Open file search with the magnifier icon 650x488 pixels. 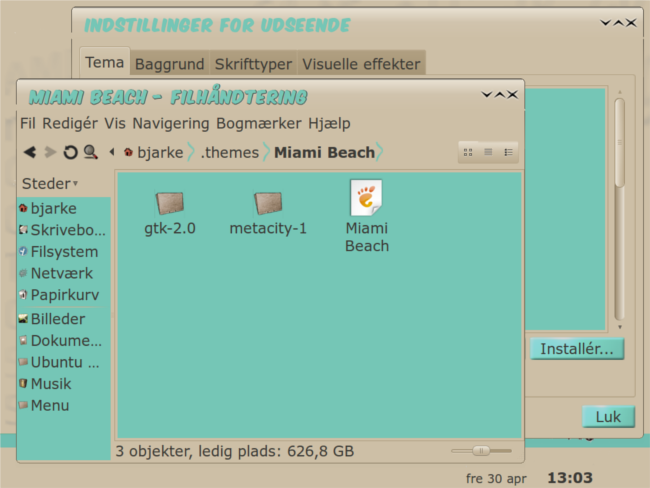pyautogui.click(x=90, y=152)
